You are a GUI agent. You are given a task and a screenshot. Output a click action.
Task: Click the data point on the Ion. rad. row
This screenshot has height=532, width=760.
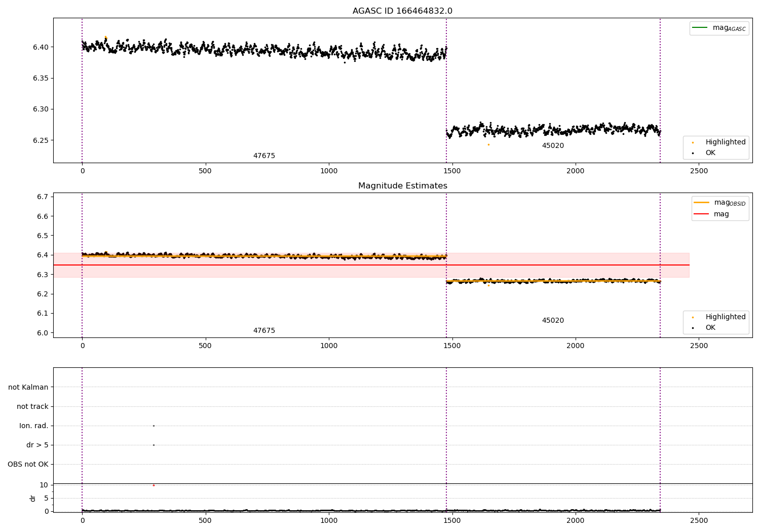click(154, 426)
